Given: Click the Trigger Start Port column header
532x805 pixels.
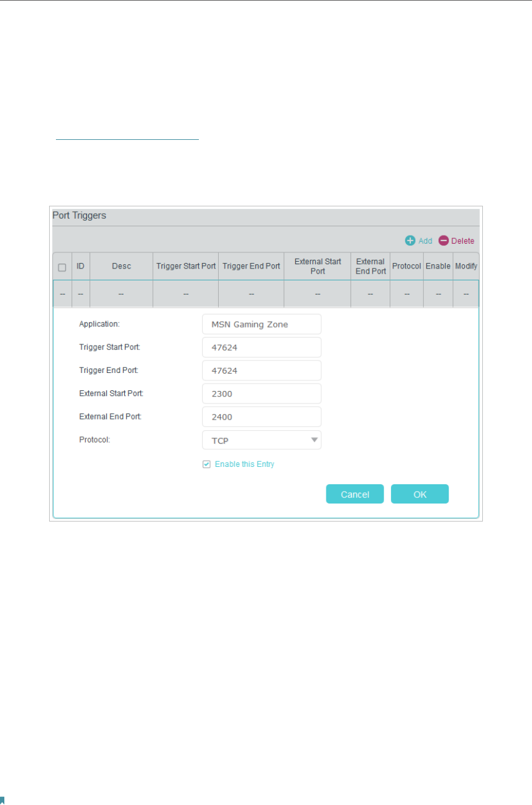Looking at the screenshot, I should point(186,266).
